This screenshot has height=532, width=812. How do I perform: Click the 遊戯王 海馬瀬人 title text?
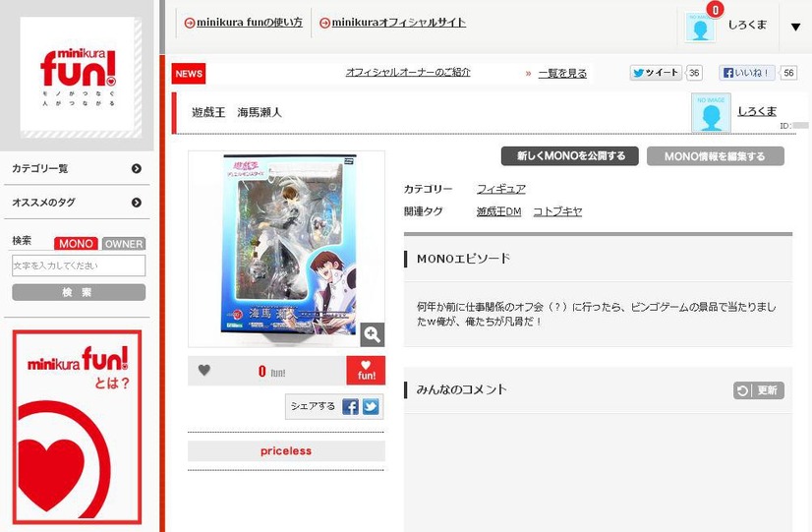[237, 112]
